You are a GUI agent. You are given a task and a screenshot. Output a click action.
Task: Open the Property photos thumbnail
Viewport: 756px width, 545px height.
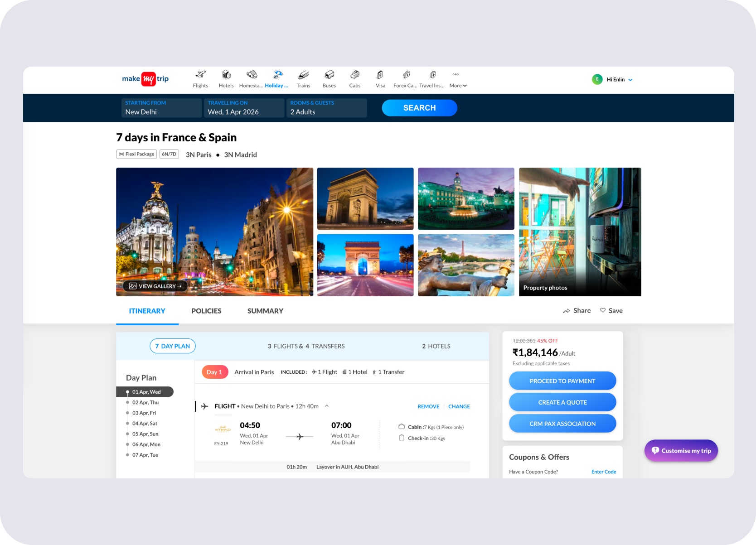[580, 232]
